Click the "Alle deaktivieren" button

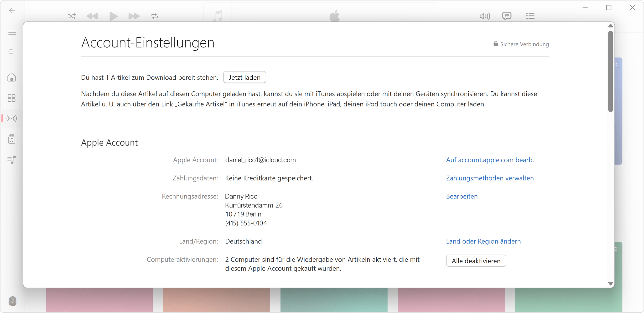[476, 261]
